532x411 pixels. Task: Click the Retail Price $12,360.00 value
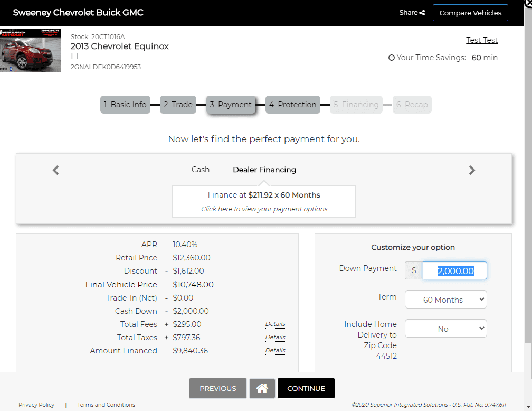point(192,258)
